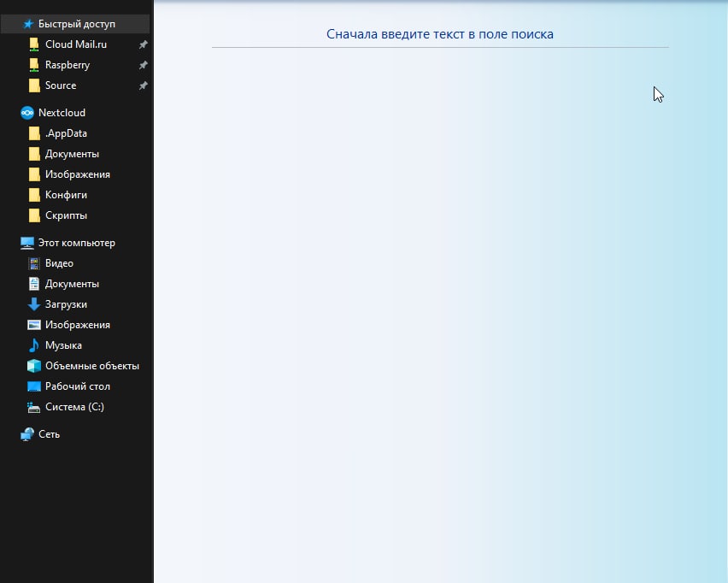This screenshot has width=728, height=583.
Task: Open the Видео label
Action: pos(60,263)
